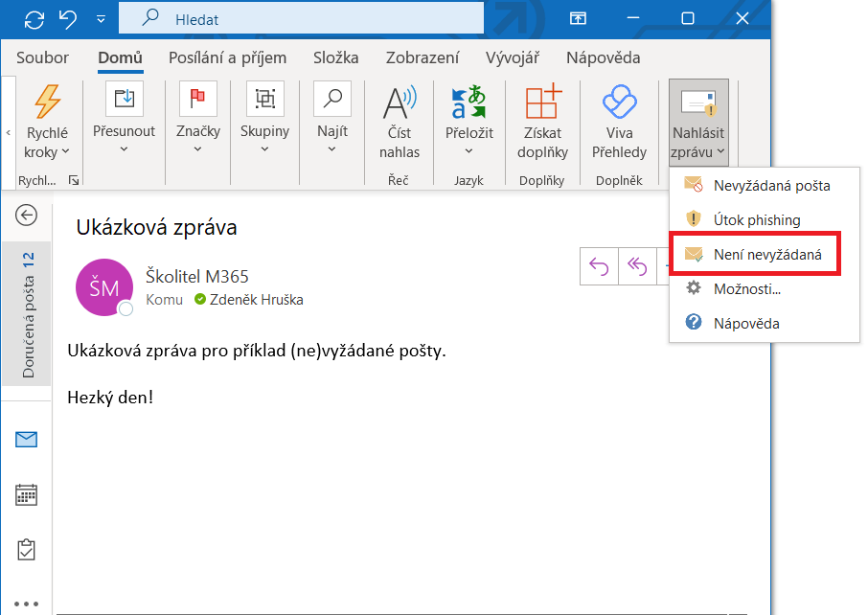Click the Undo arrow in title bar
Screen dimensions: 868x615
click(68, 19)
